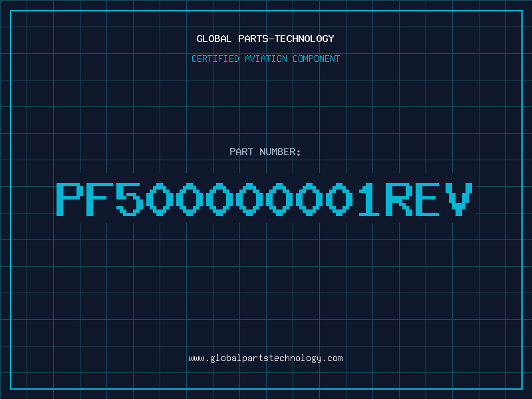The height and width of the screenshot is (399, 532).
Task: Select the 'CERTIFIED AVIATION COMPONENT' subtitle
Action: (x=265, y=59)
